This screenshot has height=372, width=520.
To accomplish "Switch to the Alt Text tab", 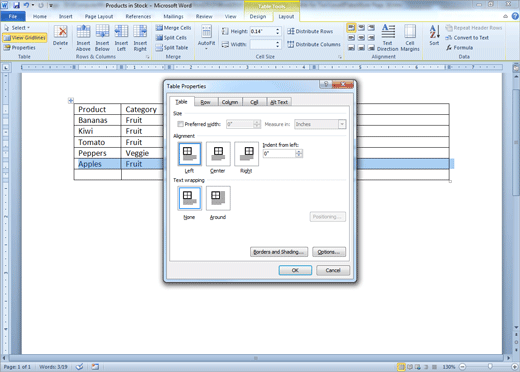I will (279, 102).
